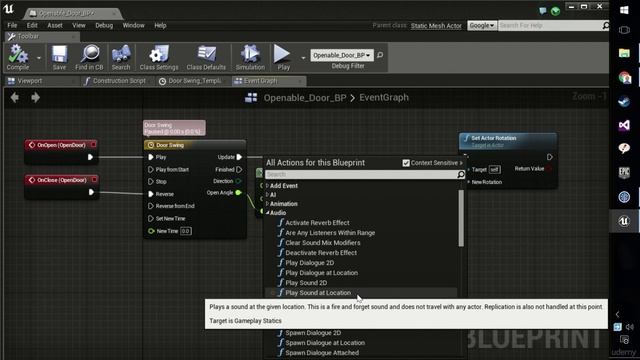640x360 pixels.
Task: Open Class Defaults
Action: (x=206, y=57)
